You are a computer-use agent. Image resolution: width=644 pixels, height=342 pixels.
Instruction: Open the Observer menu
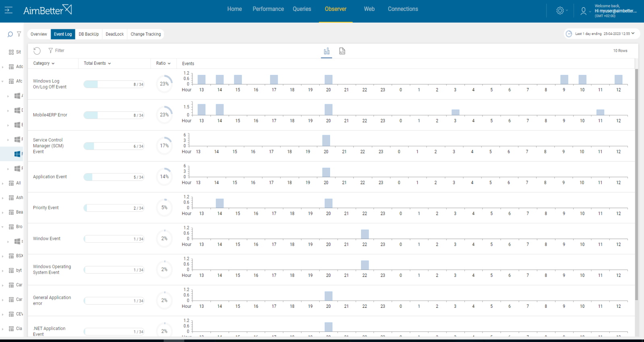point(336,9)
